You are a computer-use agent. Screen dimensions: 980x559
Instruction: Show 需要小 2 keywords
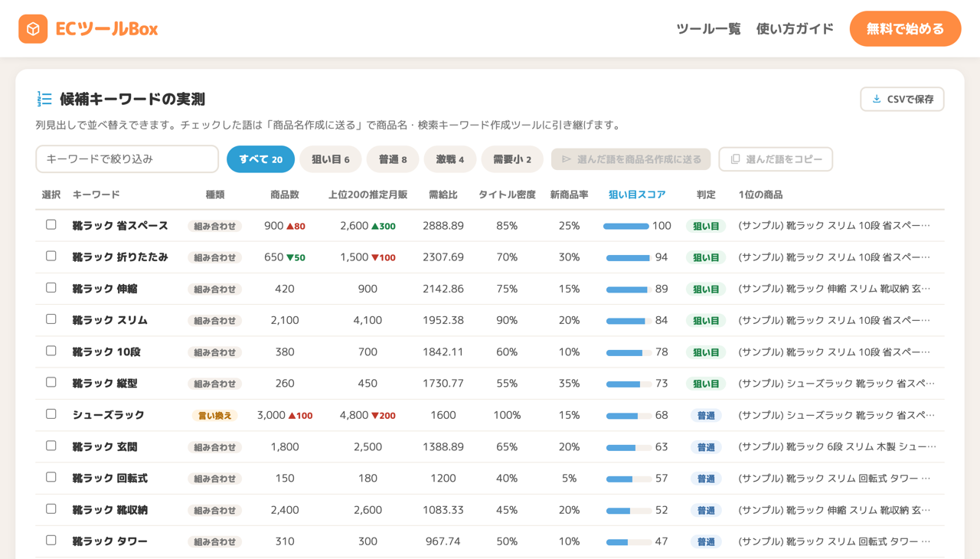click(x=512, y=159)
